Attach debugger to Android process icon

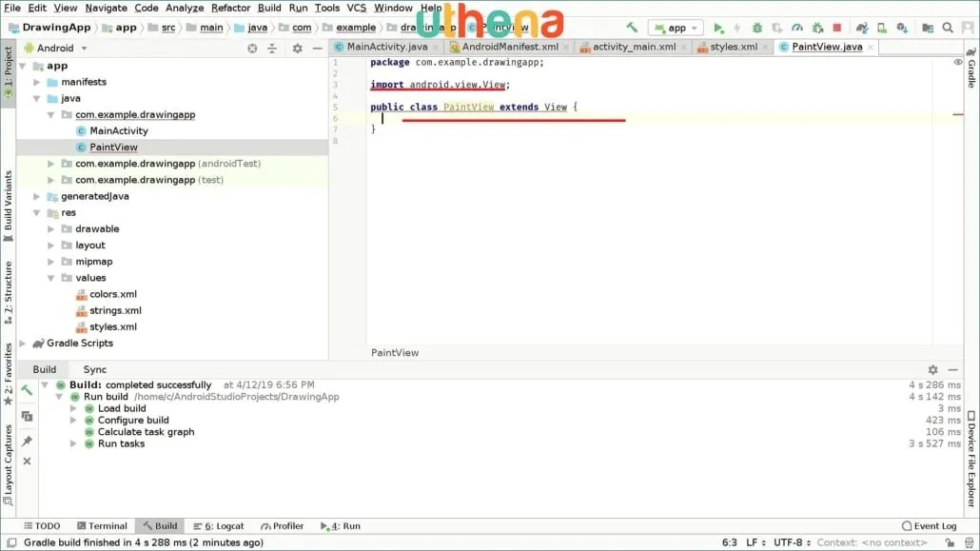click(x=817, y=28)
